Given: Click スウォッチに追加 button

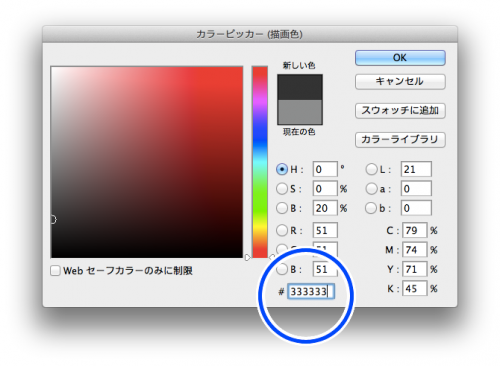Looking at the screenshot, I should click(x=400, y=110).
